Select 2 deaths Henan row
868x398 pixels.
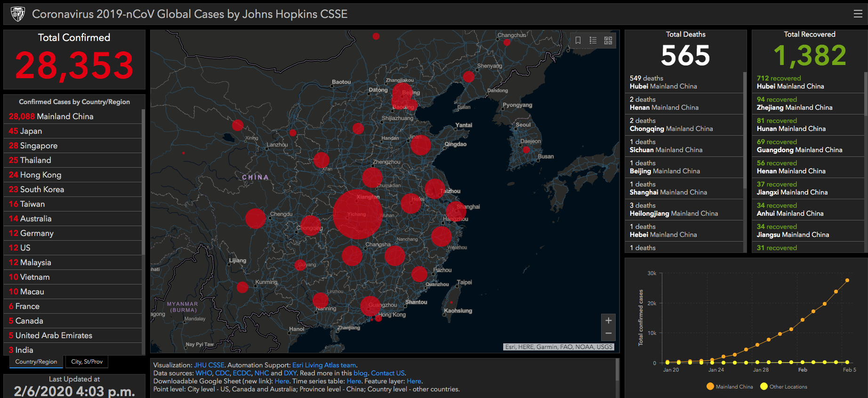pyautogui.click(x=684, y=104)
